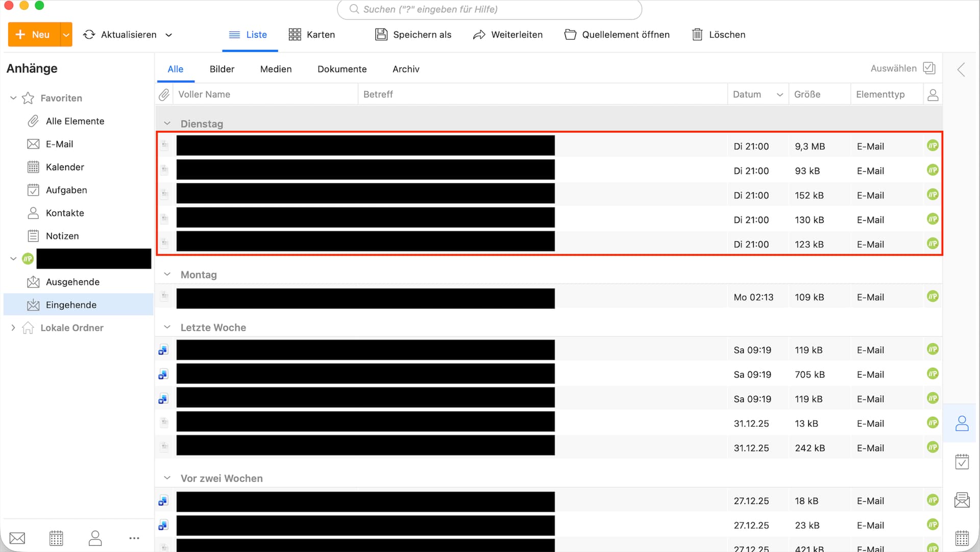Click the contacts icon in bottom navigation
980x552 pixels.
(x=95, y=538)
